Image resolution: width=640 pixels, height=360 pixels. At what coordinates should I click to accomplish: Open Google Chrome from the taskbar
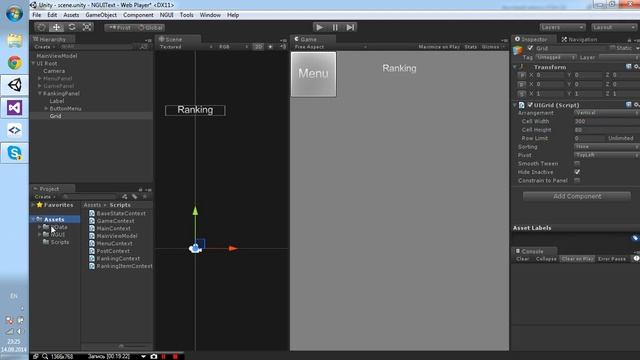(x=15, y=63)
